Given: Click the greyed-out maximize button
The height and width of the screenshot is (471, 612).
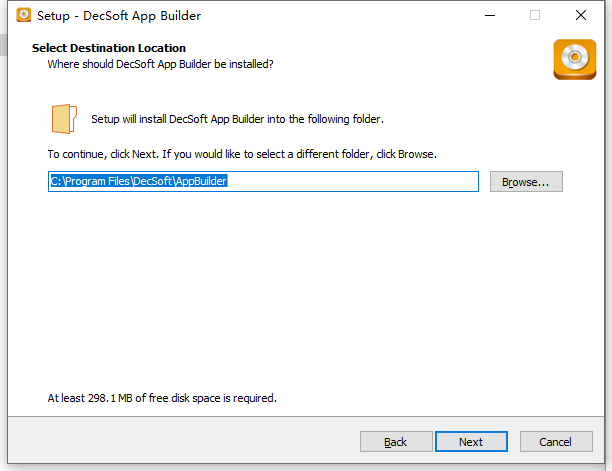Looking at the screenshot, I should click(535, 16).
